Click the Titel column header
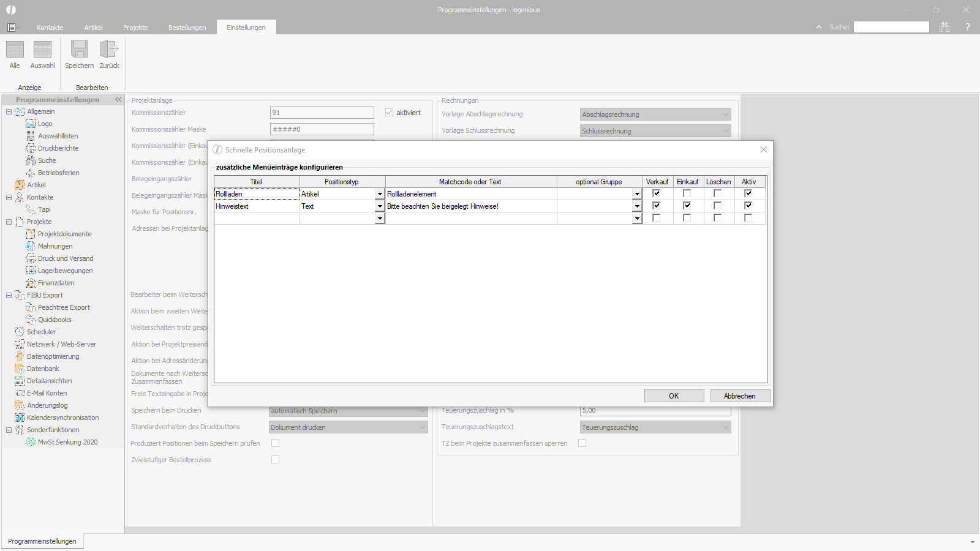Screen dimensions: 980x551 tap(257, 182)
